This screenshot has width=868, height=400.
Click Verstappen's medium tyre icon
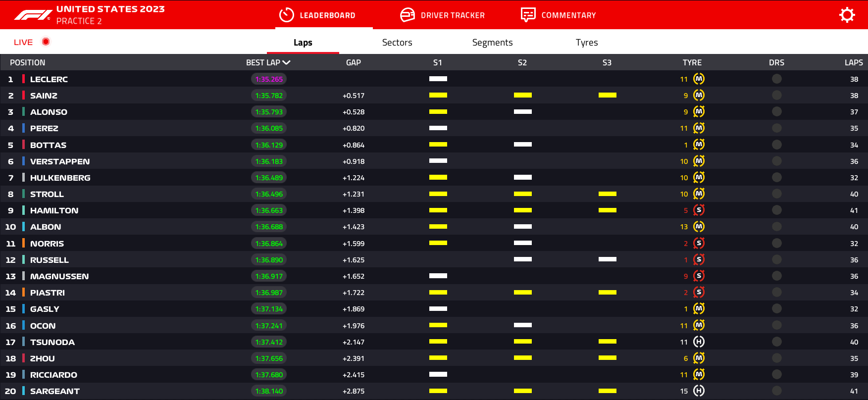[699, 161]
